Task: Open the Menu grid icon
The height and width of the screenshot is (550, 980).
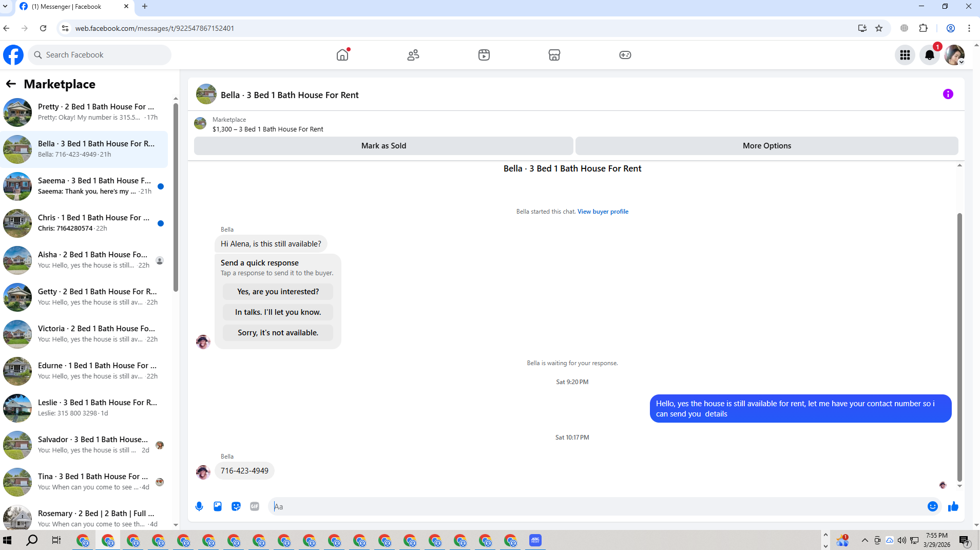Action: (905, 55)
